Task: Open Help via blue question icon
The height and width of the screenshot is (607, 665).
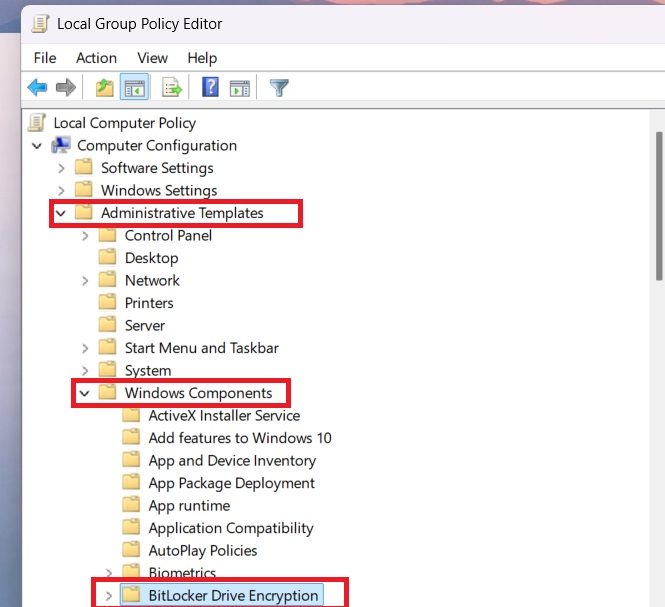Action: [210, 87]
